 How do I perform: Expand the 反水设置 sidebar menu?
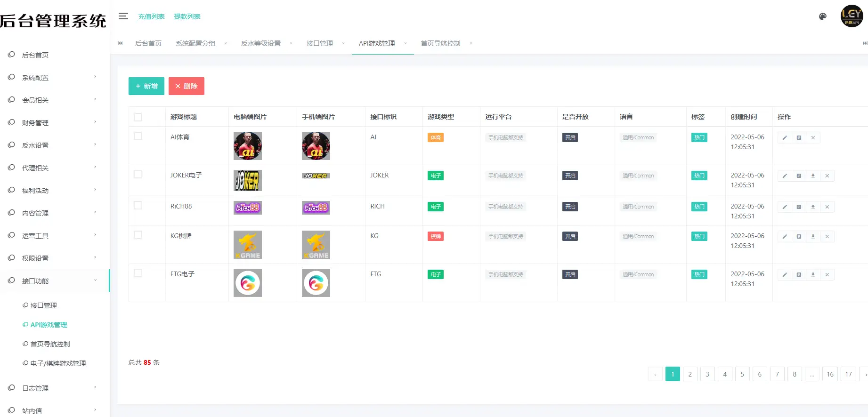(55, 145)
